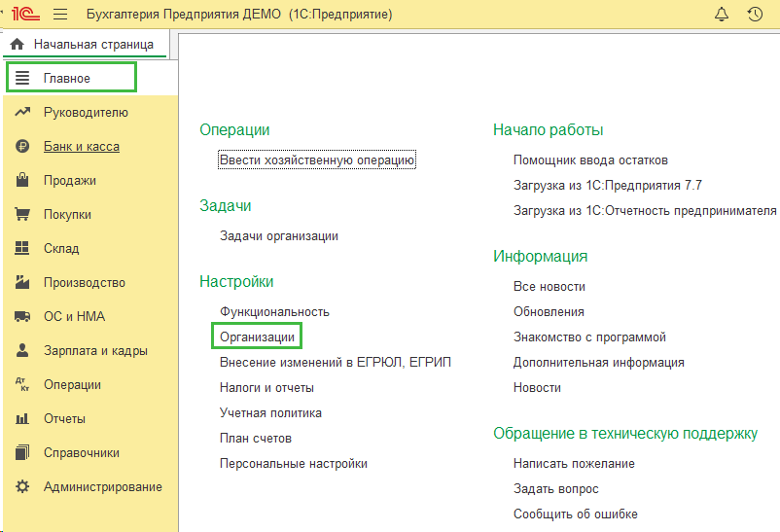Open Задачи организации
Viewport: 780px width, 532px height.
tap(278, 236)
